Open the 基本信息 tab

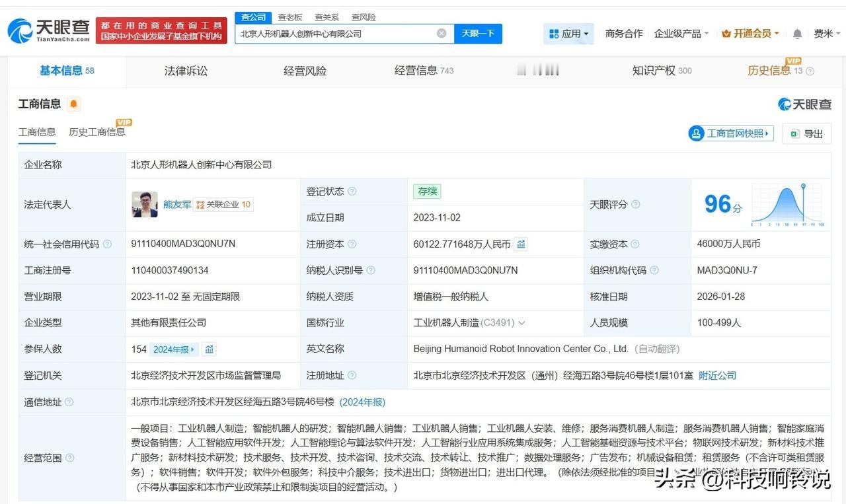pos(67,71)
